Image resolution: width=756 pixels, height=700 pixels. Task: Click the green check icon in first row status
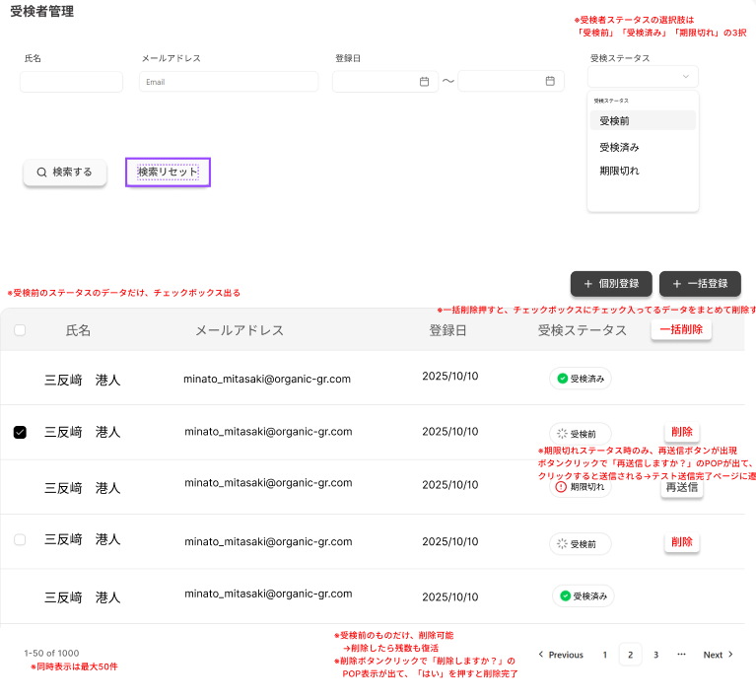[x=562, y=379]
